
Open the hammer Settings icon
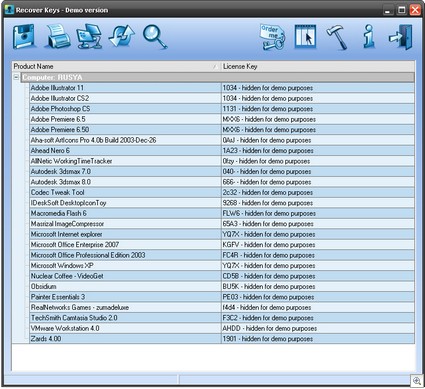pos(337,37)
